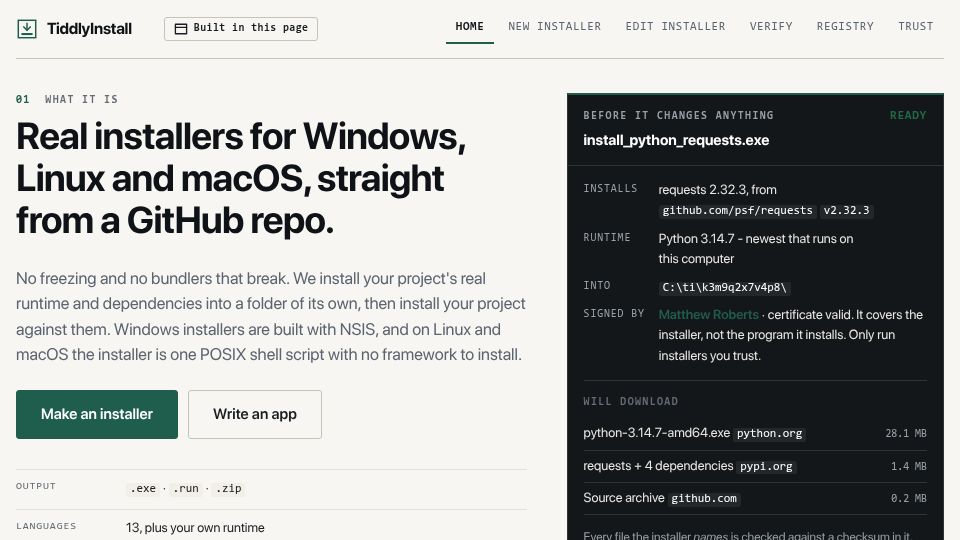The height and width of the screenshot is (540, 960).
Task: Click the Make an installer button
Action: point(97,414)
